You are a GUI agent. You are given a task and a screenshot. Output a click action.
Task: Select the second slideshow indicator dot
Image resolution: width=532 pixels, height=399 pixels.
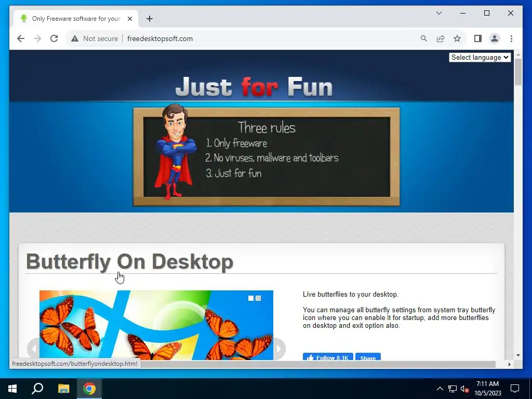258,298
